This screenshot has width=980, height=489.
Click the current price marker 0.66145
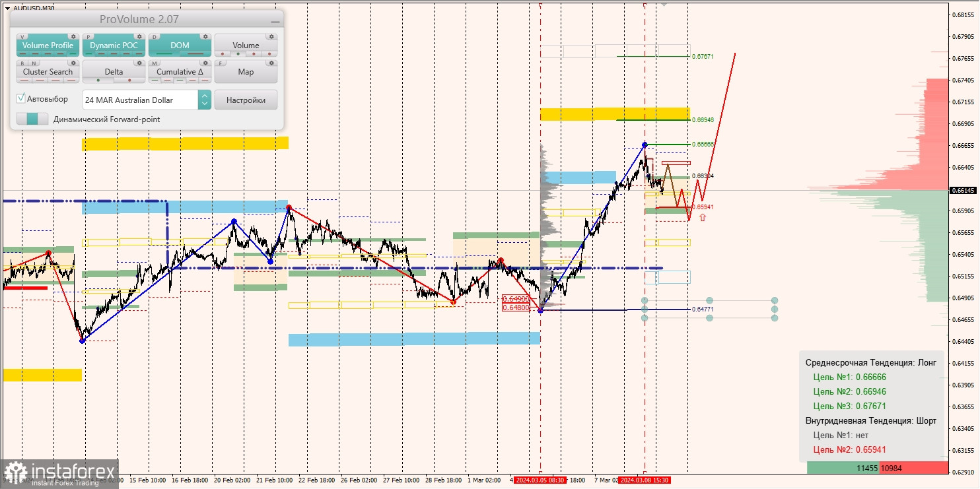click(x=963, y=190)
